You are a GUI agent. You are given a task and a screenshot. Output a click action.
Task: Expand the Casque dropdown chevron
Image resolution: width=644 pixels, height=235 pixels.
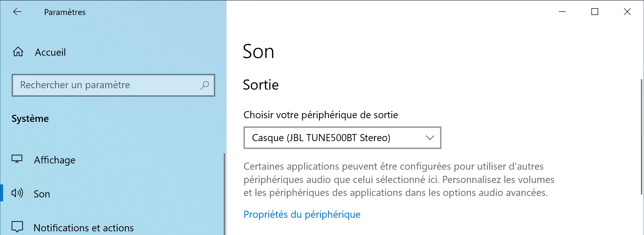[x=430, y=138]
